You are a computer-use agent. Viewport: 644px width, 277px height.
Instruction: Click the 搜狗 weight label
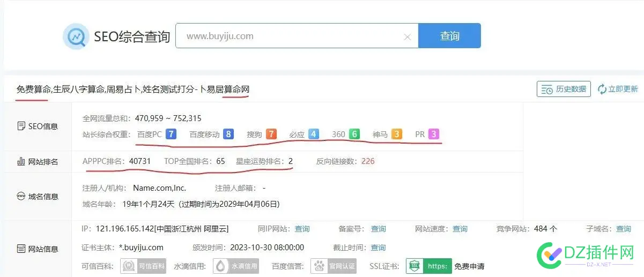point(254,134)
